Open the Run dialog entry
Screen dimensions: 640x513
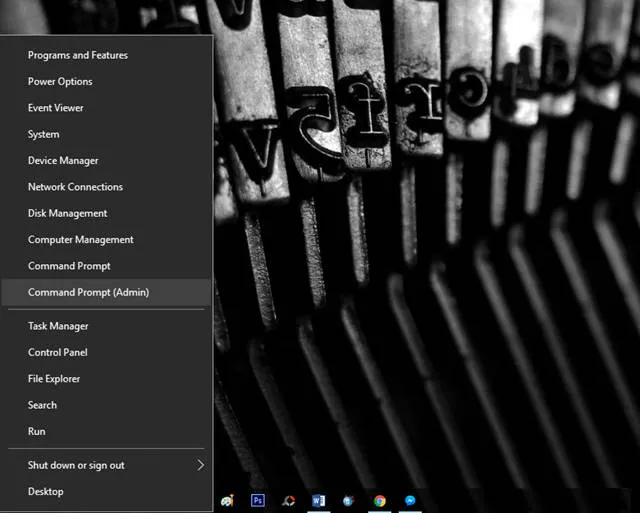click(106, 431)
